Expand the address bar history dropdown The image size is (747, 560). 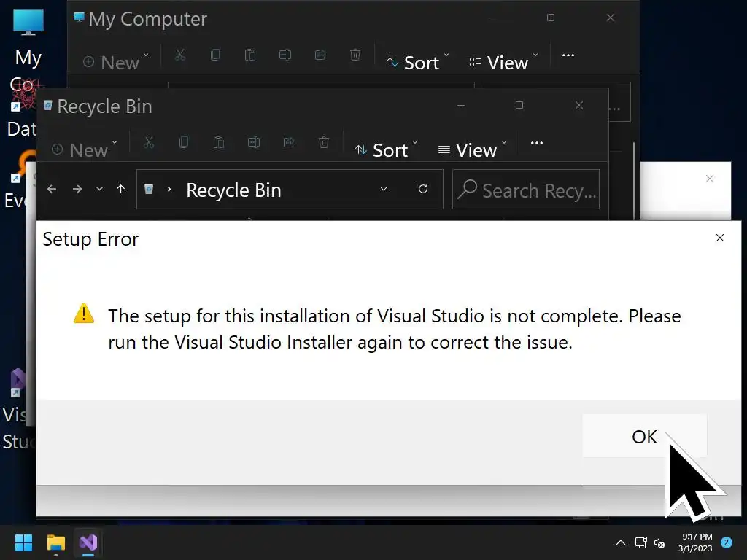tap(384, 189)
